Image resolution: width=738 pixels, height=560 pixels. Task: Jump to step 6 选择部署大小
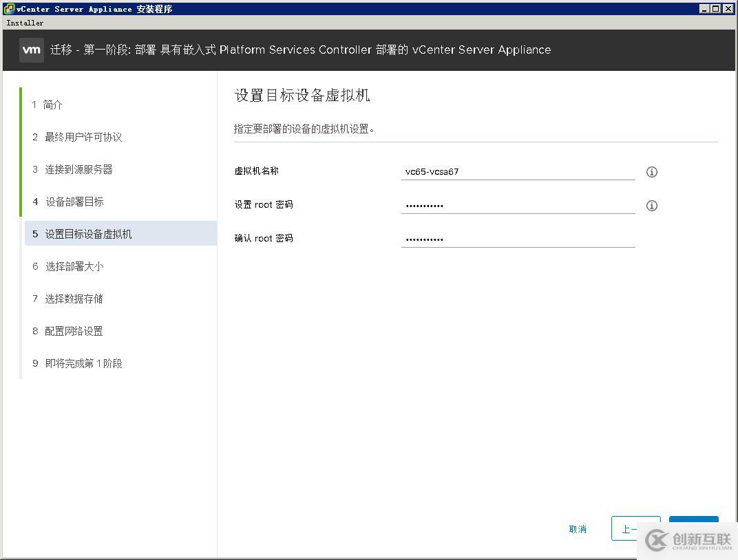coord(67,267)
